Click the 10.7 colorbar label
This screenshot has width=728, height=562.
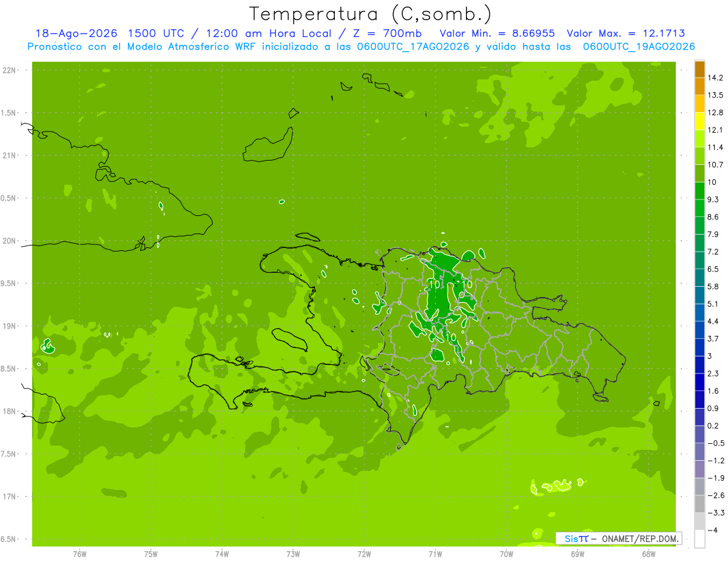(x=715, y=165)
